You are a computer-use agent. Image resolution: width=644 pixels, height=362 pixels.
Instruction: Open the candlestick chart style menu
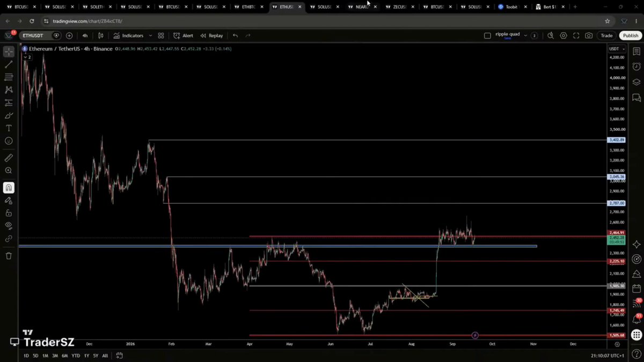(x=100, y=35)
